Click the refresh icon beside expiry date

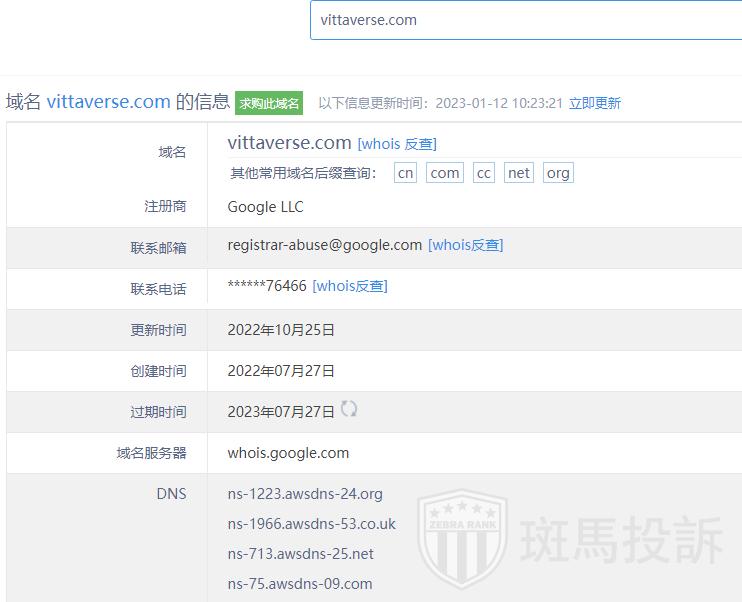349,409
